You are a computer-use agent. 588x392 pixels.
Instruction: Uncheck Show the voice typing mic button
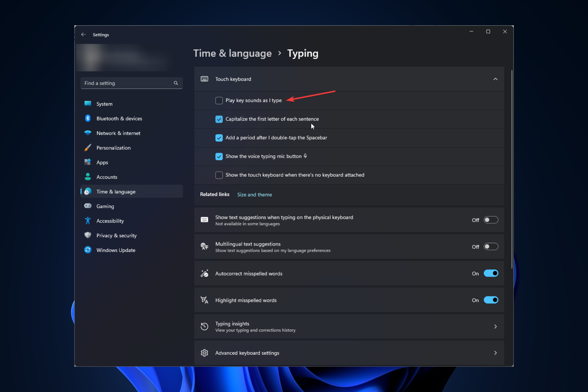click(218, 156)
